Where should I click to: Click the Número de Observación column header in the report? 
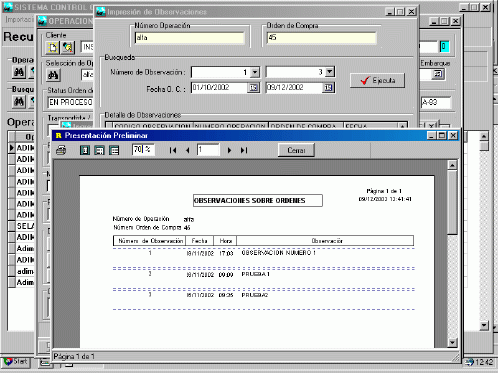(x=151, y=241)
